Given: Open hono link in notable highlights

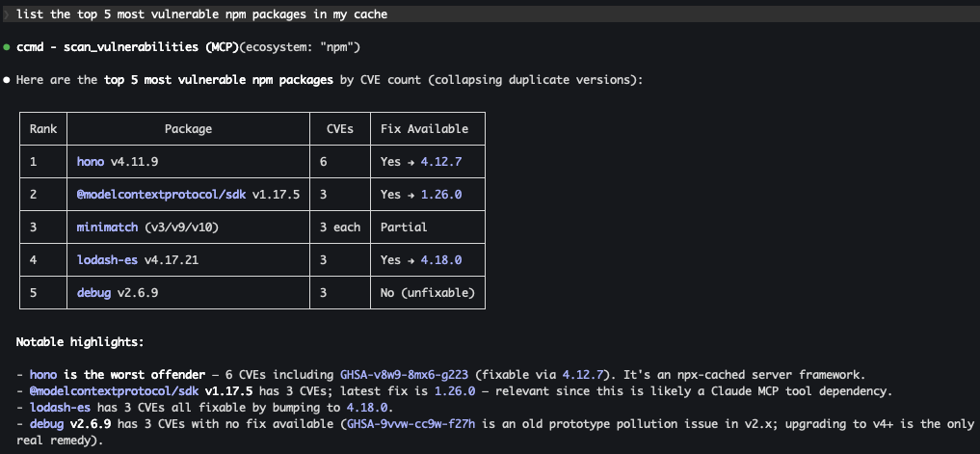Looking at the screenshot, I should pos(43,375).
